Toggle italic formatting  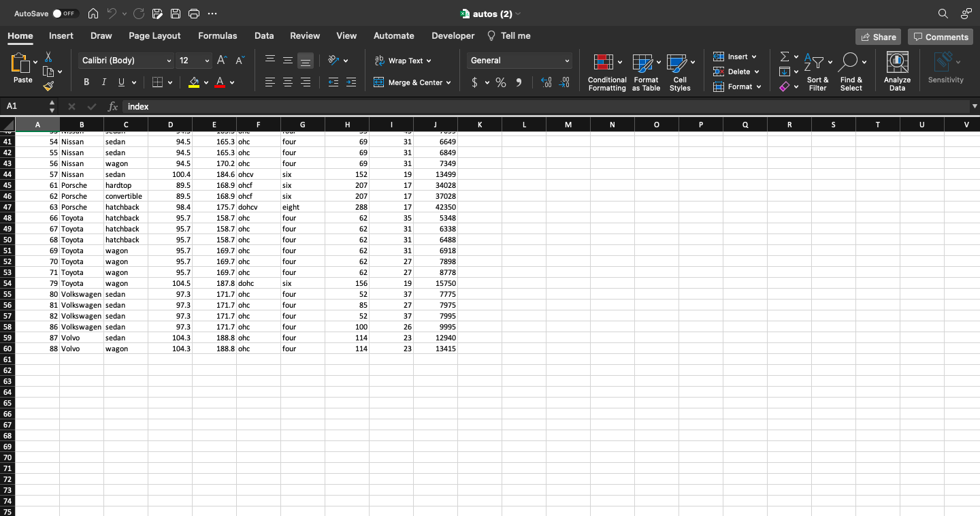click(103, 82)
